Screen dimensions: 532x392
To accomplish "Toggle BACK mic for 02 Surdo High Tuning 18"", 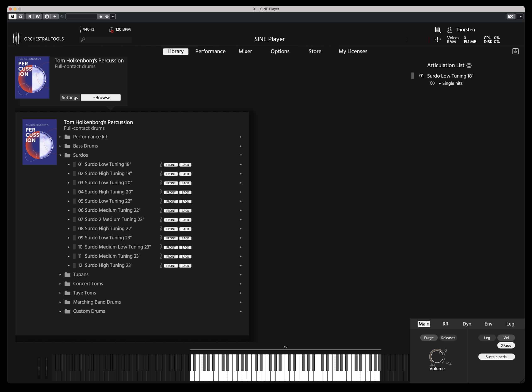I will [x=185, y=174].
